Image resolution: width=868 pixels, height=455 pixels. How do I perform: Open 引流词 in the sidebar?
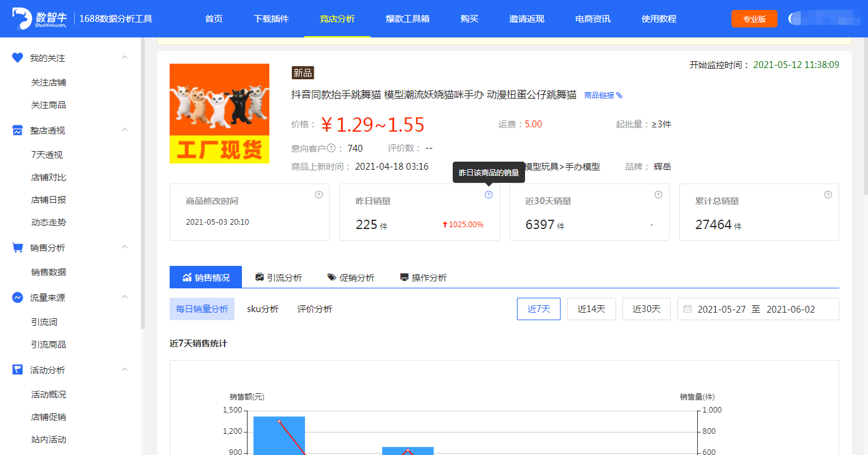tap(44, 322)
